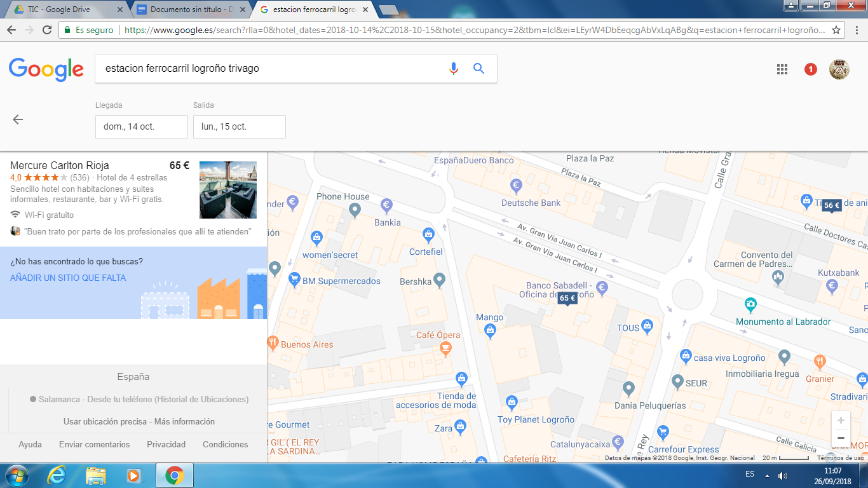Select the Toy Planet Logroño pin

(512, 402)
